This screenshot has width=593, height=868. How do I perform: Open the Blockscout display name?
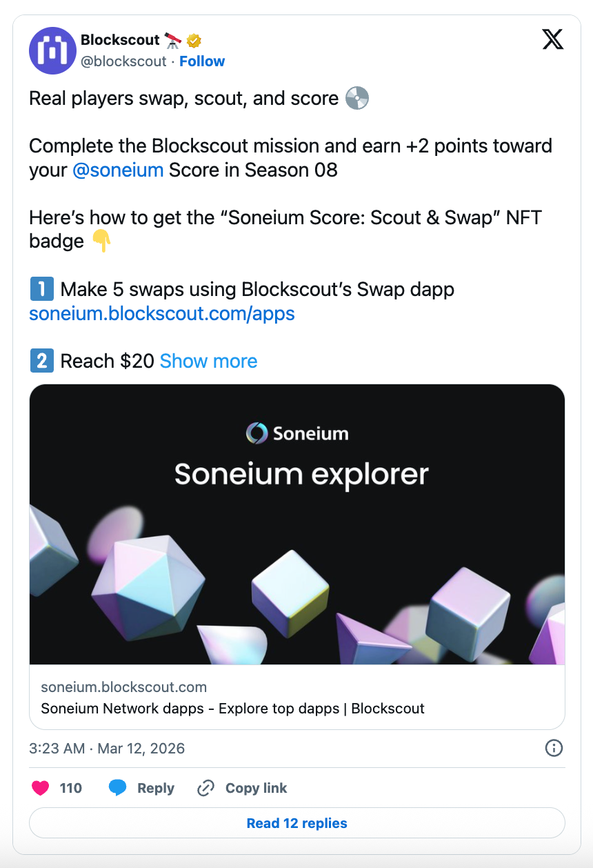(120, 40)
